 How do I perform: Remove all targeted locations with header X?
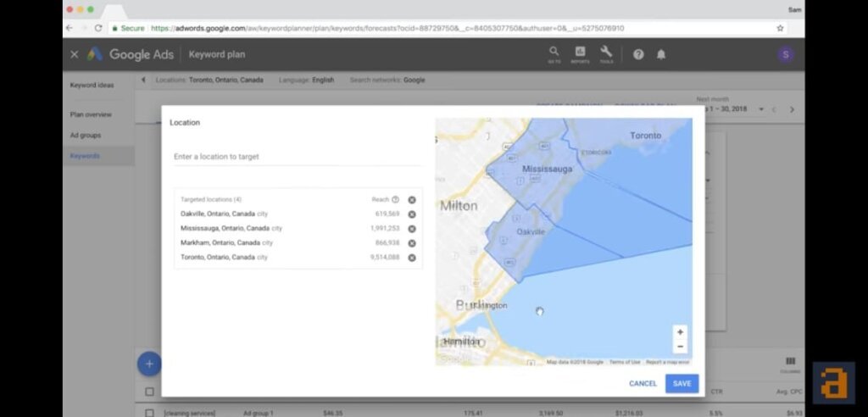pos(412,200)
